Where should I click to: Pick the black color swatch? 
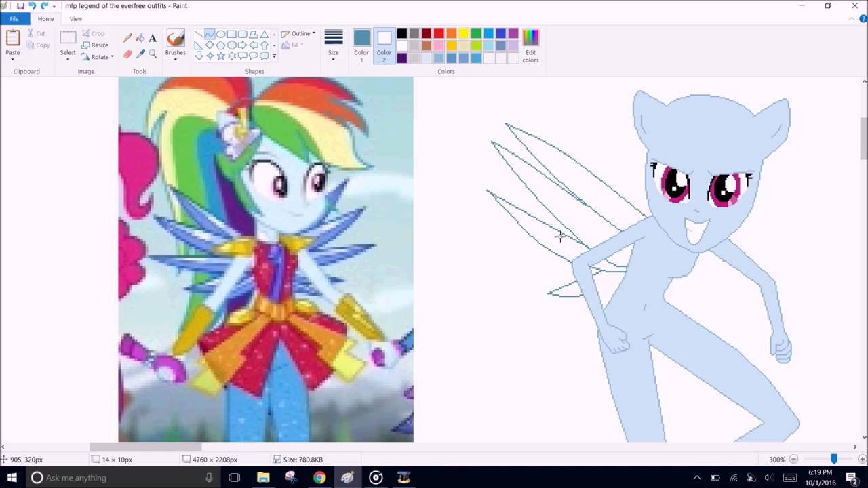pyautogui.click(x=402, y=34)
